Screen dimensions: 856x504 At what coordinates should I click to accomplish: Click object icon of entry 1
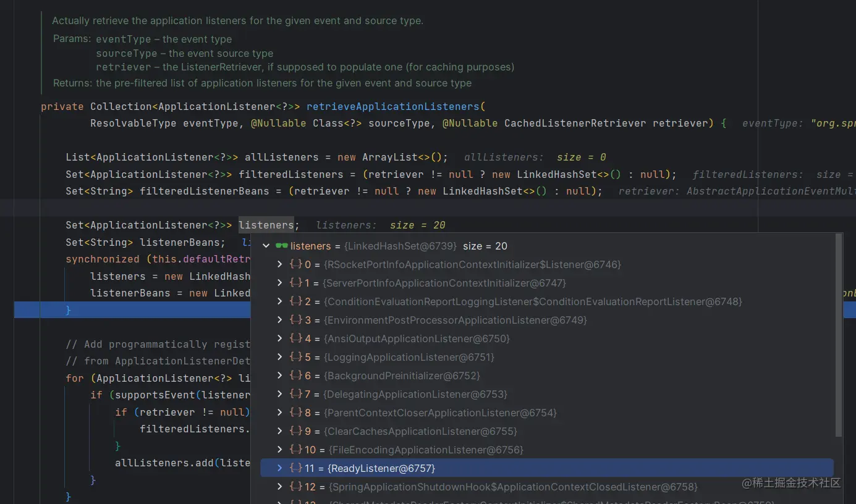pos(295,283)
